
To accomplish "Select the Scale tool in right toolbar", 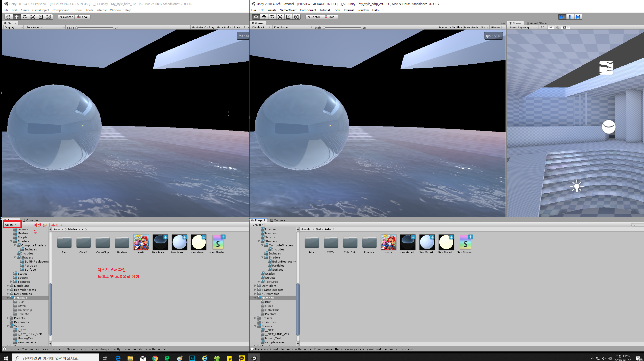I will coord(280,17).
